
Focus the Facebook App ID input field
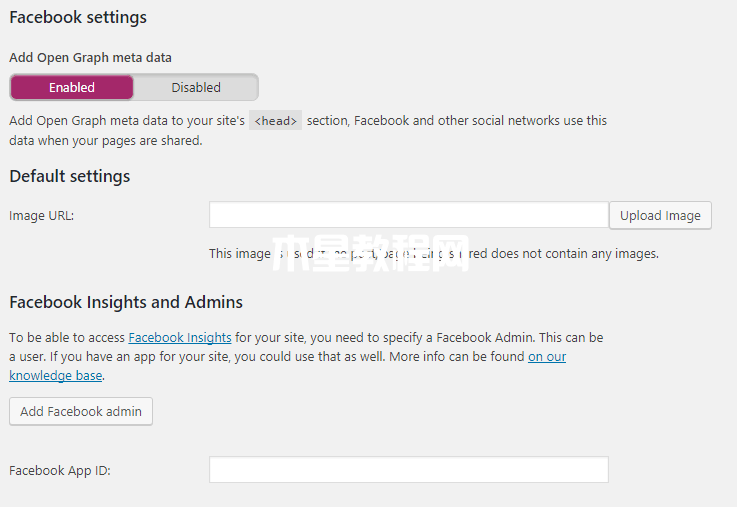409,469
